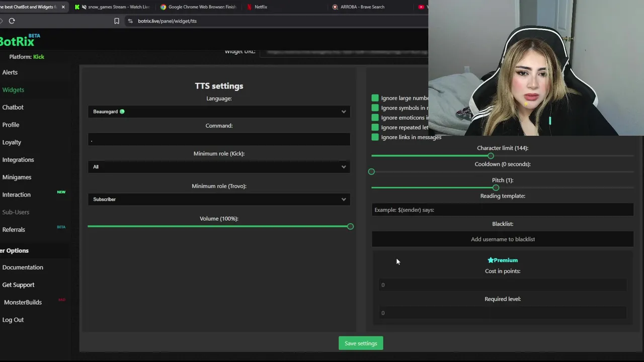Screen dimensions: 644x362
Task: Click the Cooldown slider handle
Action: click(371, 172)
